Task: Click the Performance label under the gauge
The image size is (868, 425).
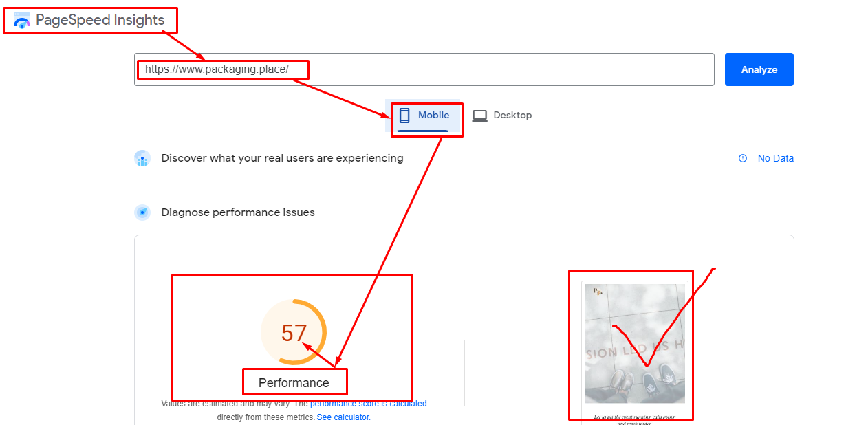Action: point(294,383)
